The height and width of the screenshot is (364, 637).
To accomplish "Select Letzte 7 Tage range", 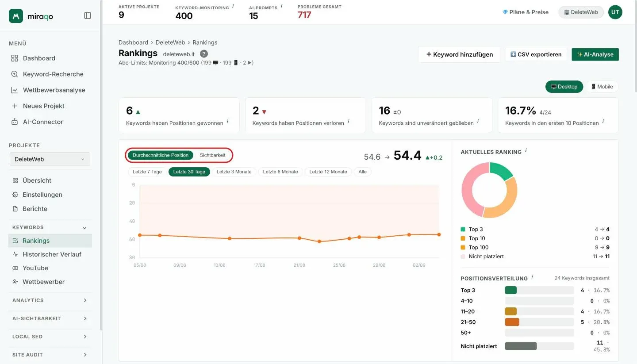I will tap(147, 172).
